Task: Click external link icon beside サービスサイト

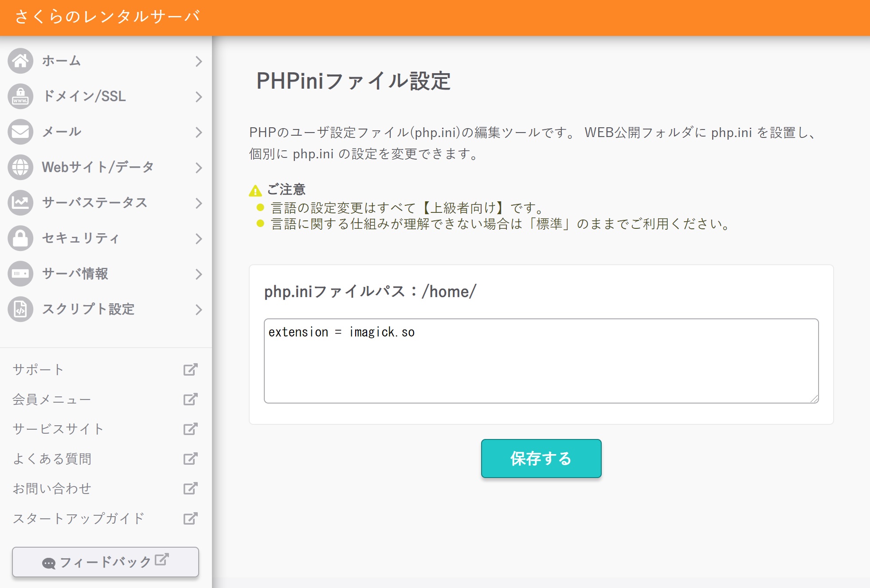Action: (x=190, y=429)
